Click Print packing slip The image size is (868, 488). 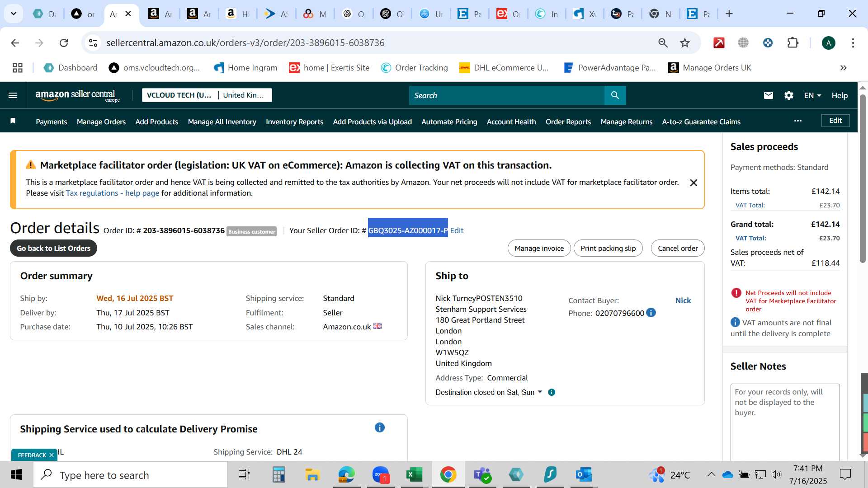point(608,248)
